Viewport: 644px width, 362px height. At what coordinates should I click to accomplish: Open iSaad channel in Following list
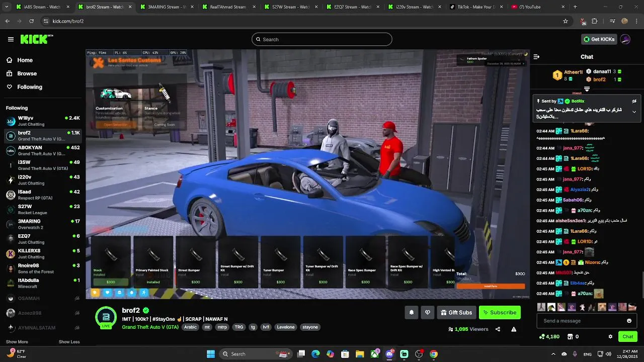coord(43,195)
